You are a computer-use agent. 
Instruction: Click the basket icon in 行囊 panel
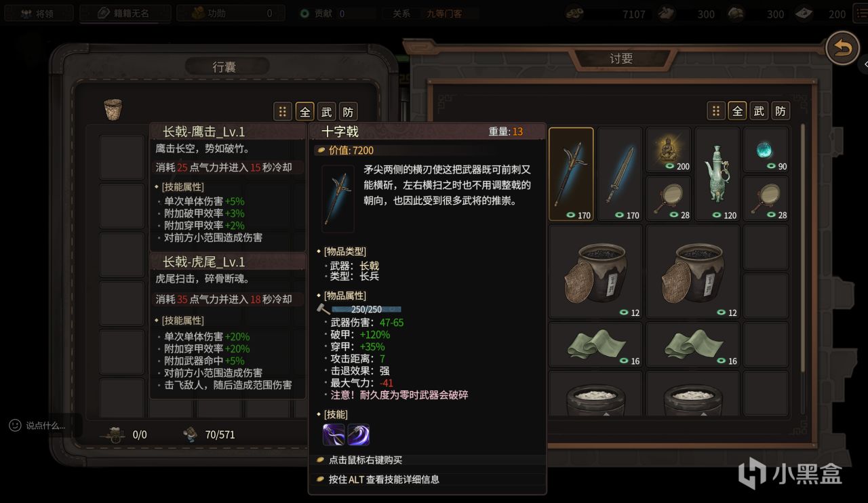tap(113, 110)
